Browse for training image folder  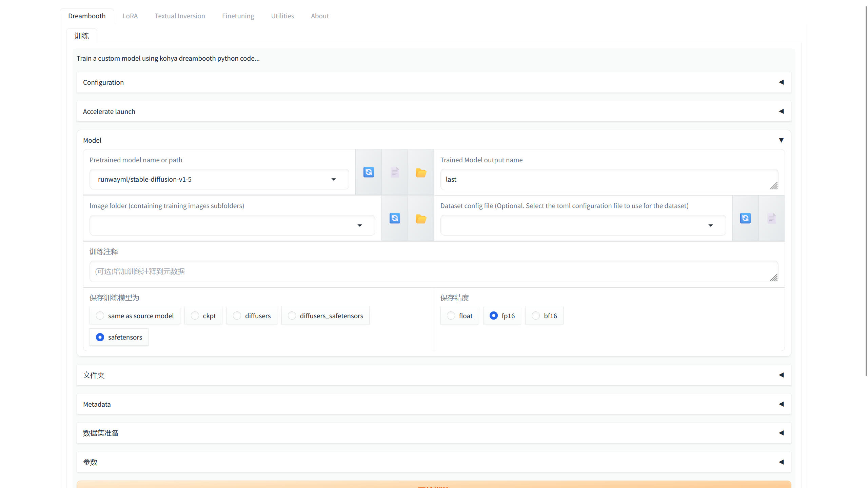pos(421,218)
